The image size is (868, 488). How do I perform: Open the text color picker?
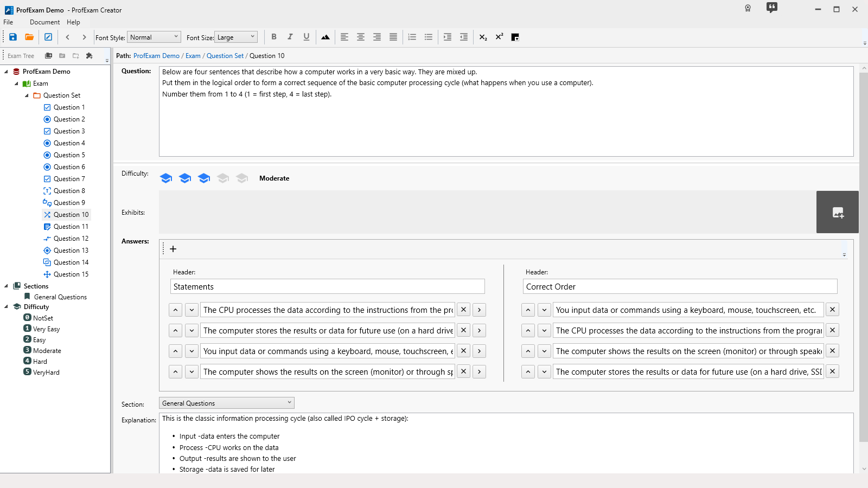[x=515, y=37]
